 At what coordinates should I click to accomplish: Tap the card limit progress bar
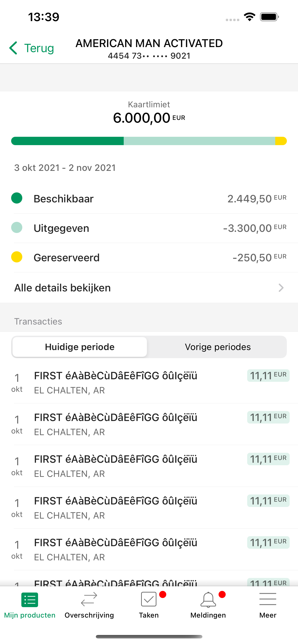pyautogui.click(x=149, y=141)
